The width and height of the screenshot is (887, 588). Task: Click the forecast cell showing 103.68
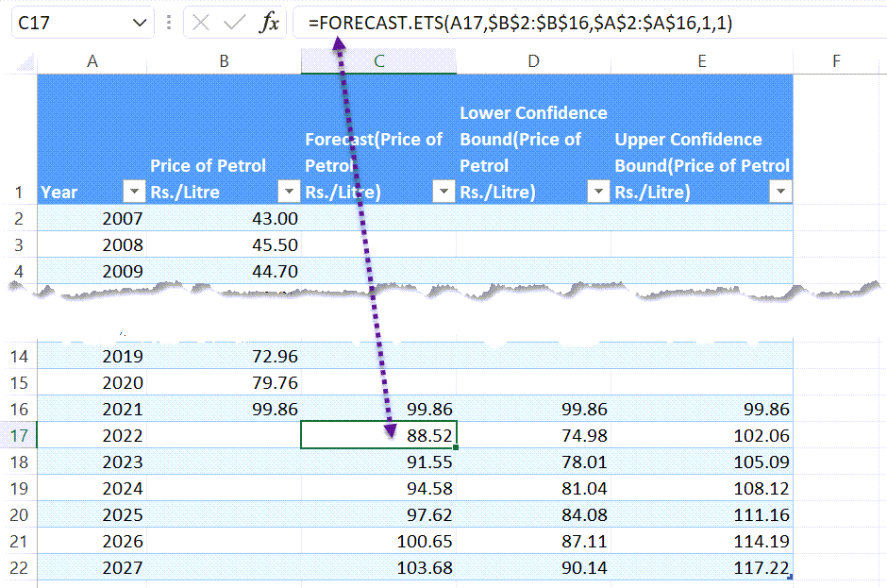[x=379, y=567]
